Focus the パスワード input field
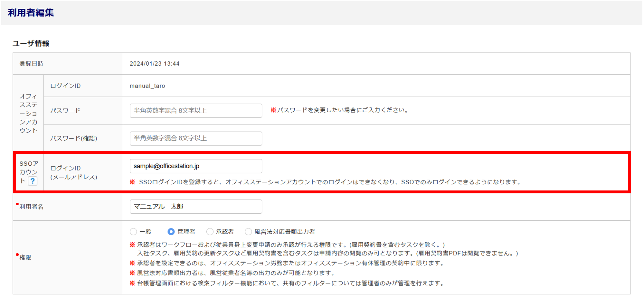This screenshot has width=644, height=305. click(x=196, y=111)
